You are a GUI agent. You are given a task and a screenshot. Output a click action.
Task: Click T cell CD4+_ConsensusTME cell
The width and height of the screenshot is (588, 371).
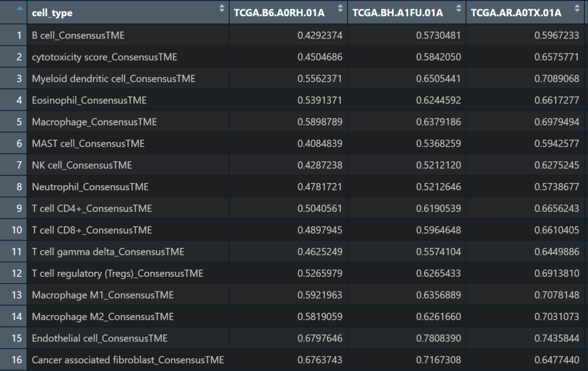coord(92,209)
